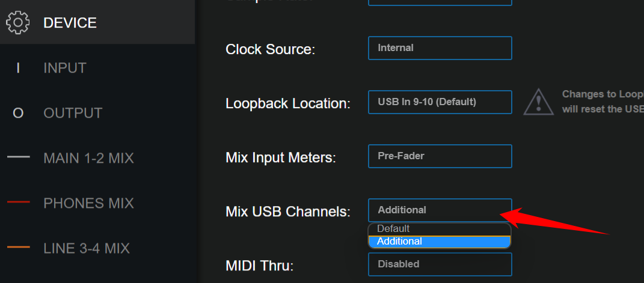
Task: Click the Mix USB Channels combo box
Action: [440, 210]
